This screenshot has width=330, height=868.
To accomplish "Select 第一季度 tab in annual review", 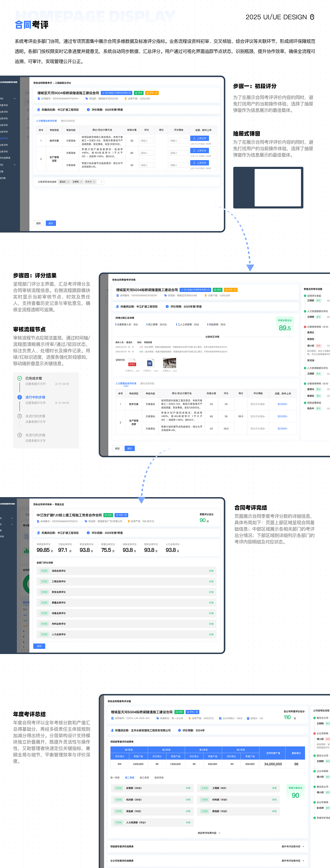I will coord(115,778).
